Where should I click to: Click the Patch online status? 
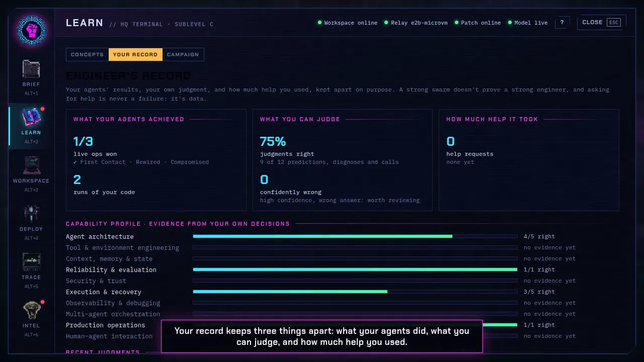(477, 23)
